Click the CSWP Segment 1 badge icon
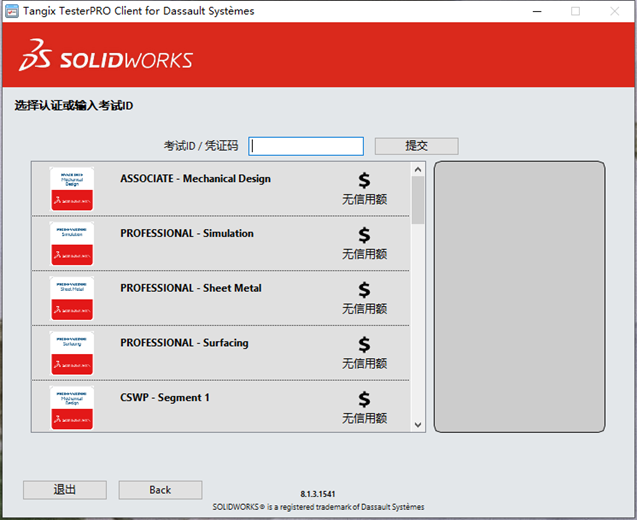Screen dimensions: 637x520 coord(72,408)
